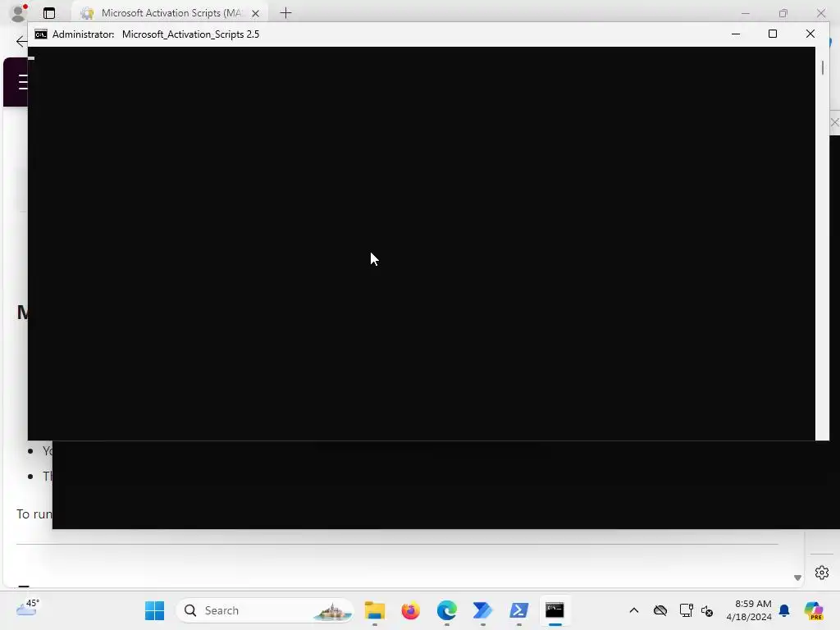Screen dimensions: 840x630
Task: Launch Firefox from the taskbar
Action: click(410, 610)
